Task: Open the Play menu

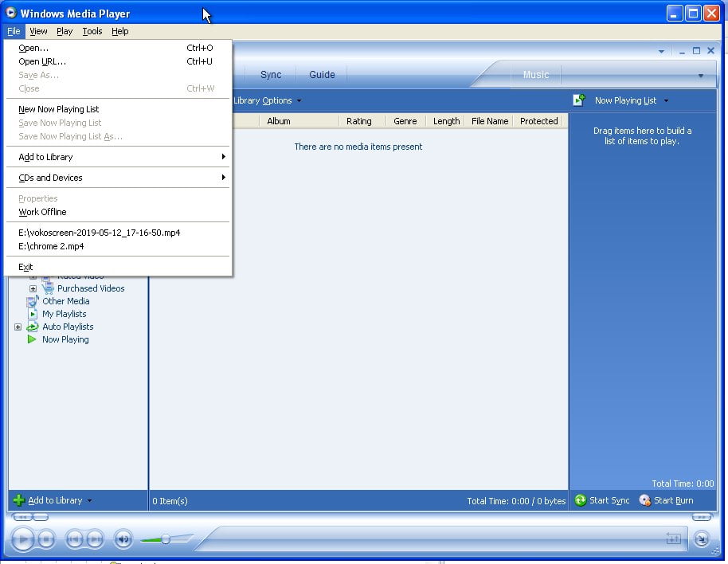Action: coord(65,31)
